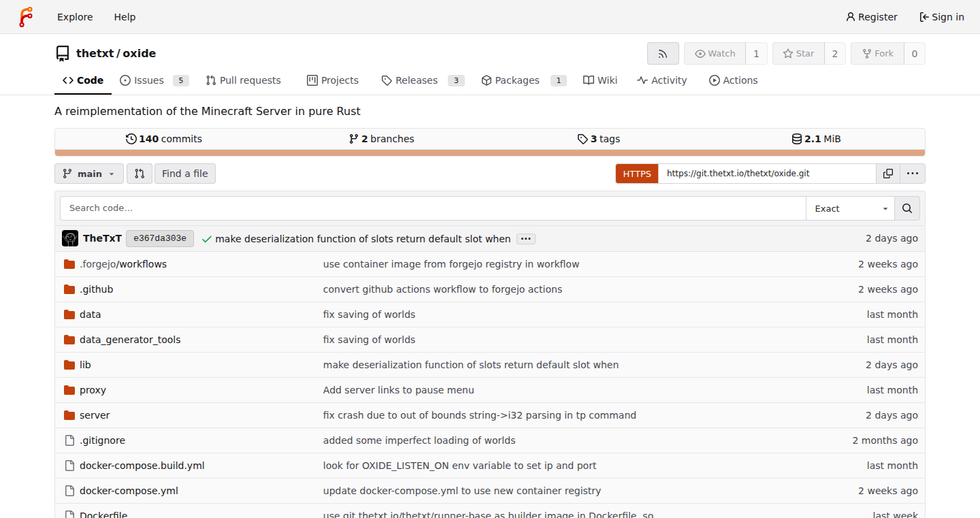Open commit 'added some imperfect loading of worlds'
Image resolution: width=980 pixels, height=518 pixels.
click(x=419, y=440)
